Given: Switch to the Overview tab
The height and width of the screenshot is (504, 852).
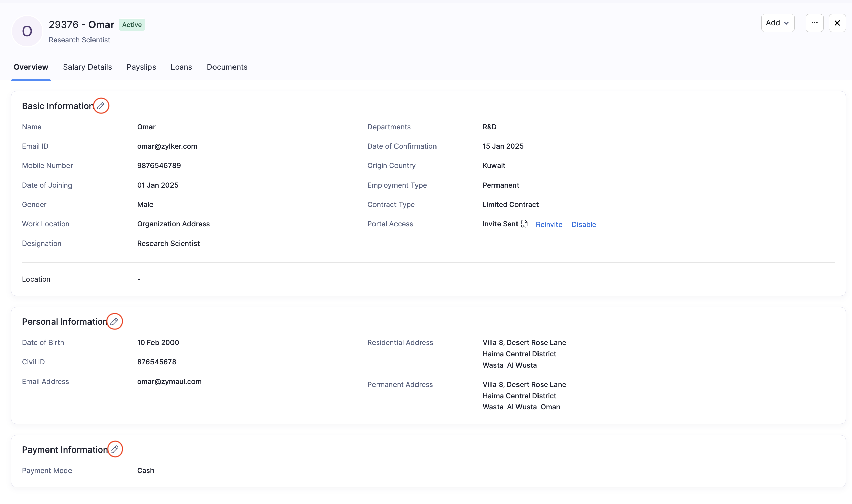Looking at the screenshot, I should [x=31, y=67].
